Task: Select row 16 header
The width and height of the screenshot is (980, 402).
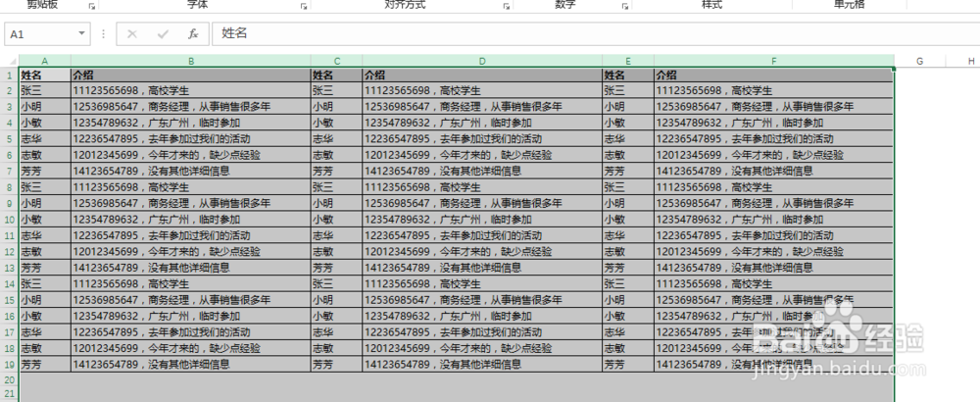Action: tap(10, 316)
